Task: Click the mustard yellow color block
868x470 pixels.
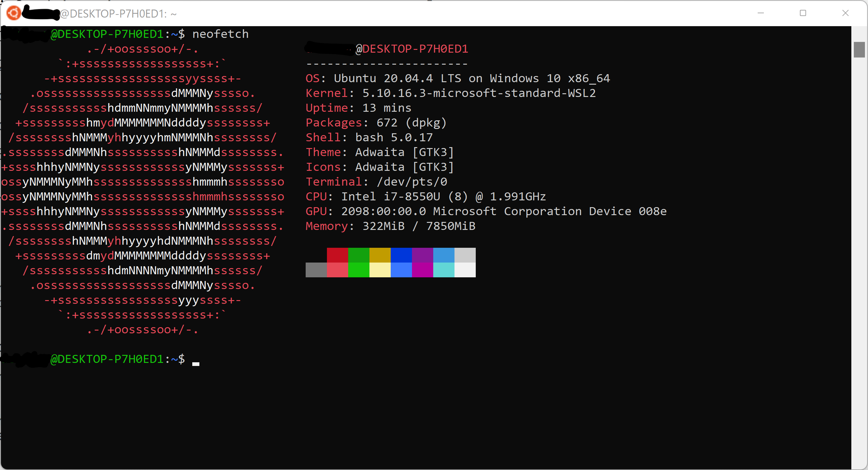Action: 380,255
